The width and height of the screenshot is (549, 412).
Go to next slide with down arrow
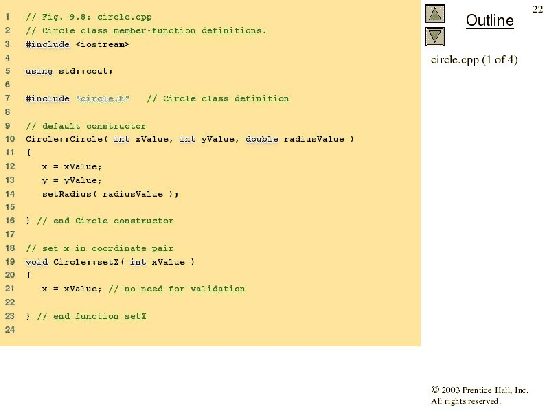435,36
